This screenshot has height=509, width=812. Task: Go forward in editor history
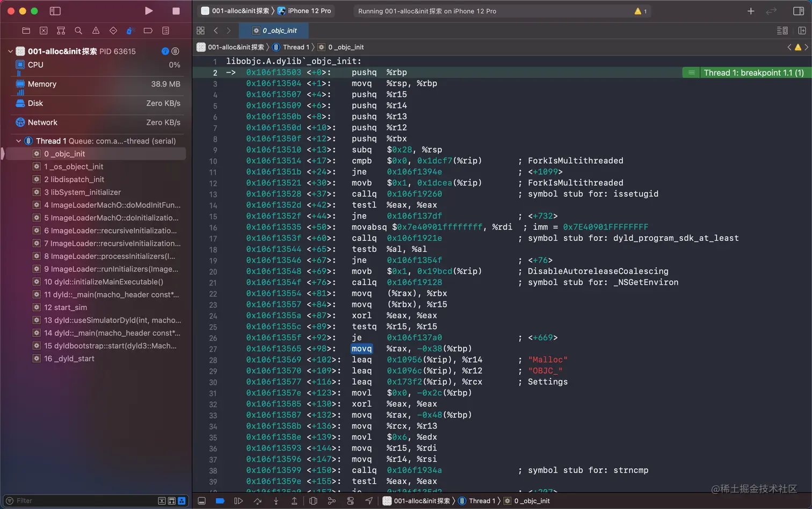point(229,31)
